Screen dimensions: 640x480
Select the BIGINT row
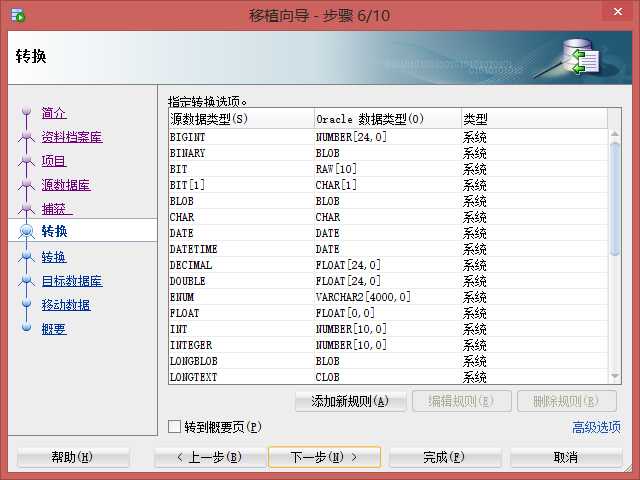[388, 137]
